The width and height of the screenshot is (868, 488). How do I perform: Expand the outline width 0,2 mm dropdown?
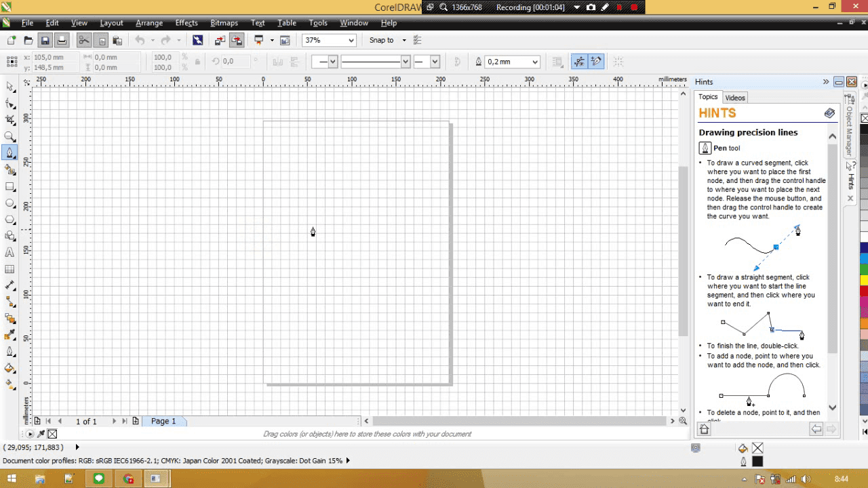pyautogui.click(x=535, y=62)
